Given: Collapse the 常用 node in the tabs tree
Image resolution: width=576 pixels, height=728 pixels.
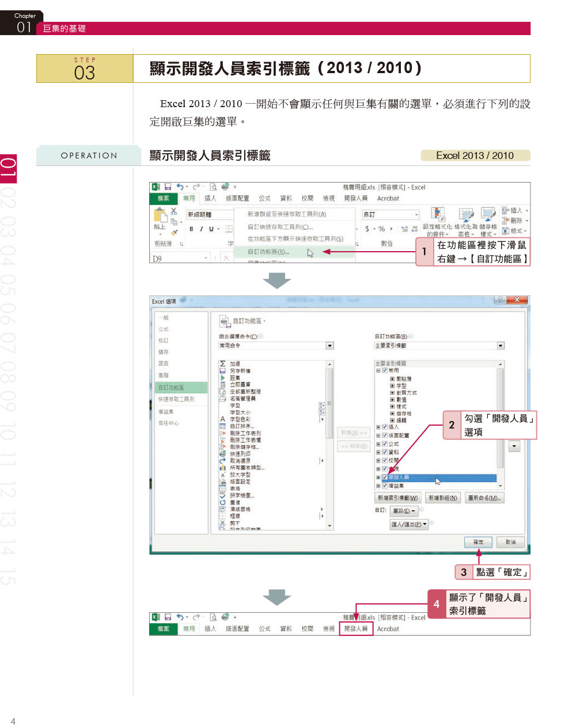Looking at the screenshot, I should point(378,370).
